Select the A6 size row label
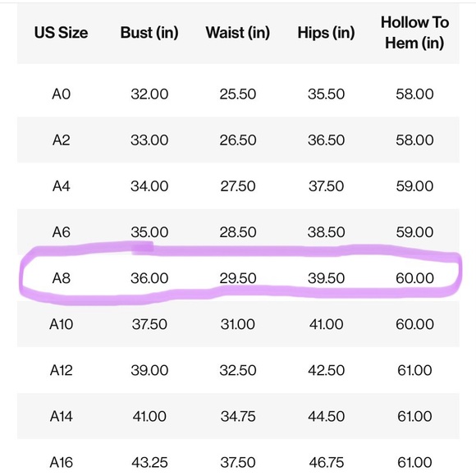The image size is (476, 476). pyautogui.click(x=61, y=232)
